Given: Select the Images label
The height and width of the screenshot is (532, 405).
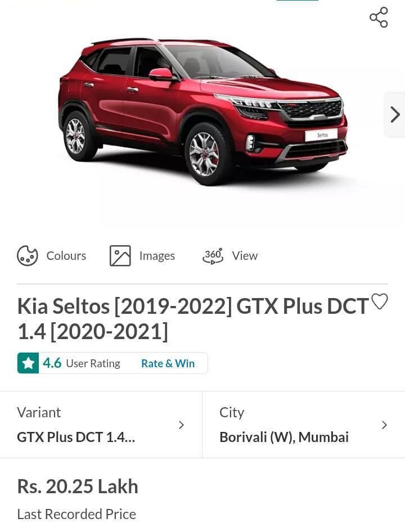Looking at the screenshot, I should pos(157,256).
